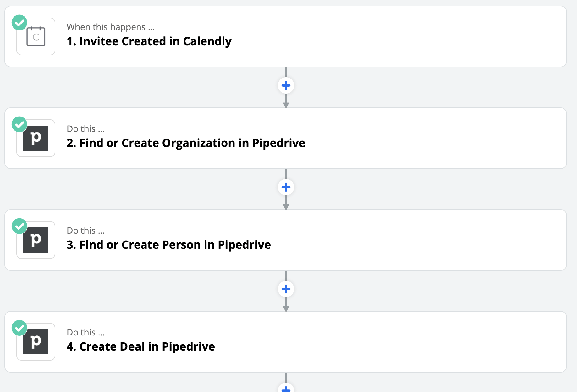The image size is (577, 392).
Task: Click the green checkmark on step 4
Action: pyautogui.click(x=19, y=328)
